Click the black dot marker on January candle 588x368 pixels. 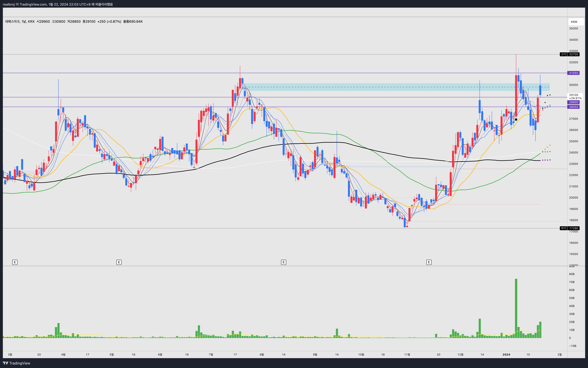(516, 119)
